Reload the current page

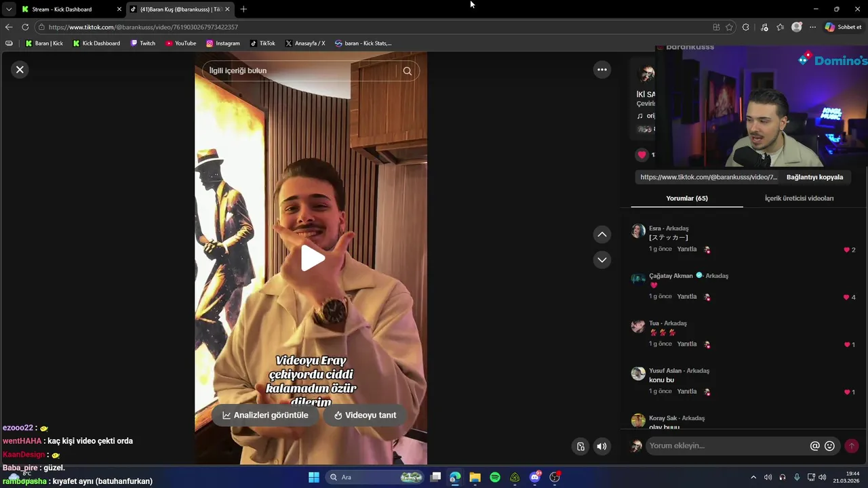[25, 27]
